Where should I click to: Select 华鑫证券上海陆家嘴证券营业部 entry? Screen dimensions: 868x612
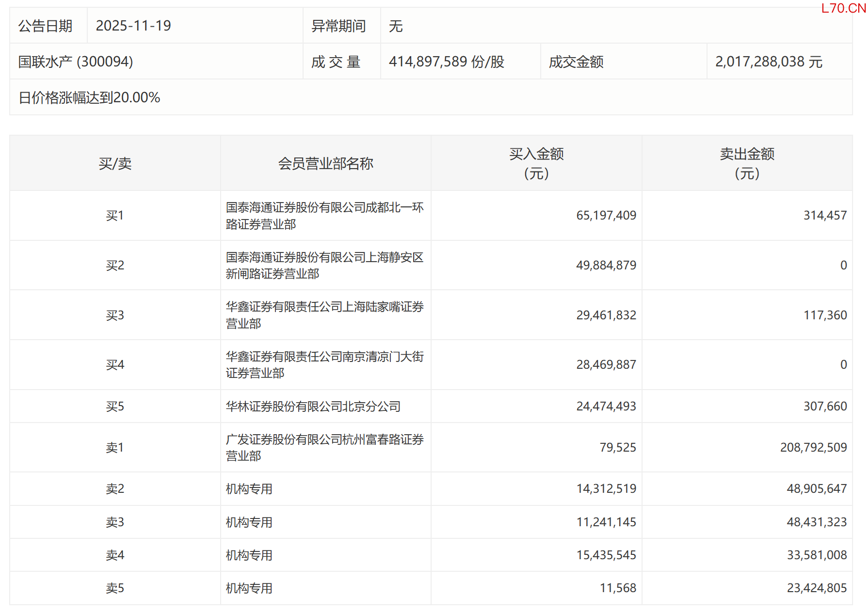(x=324, y=315)
